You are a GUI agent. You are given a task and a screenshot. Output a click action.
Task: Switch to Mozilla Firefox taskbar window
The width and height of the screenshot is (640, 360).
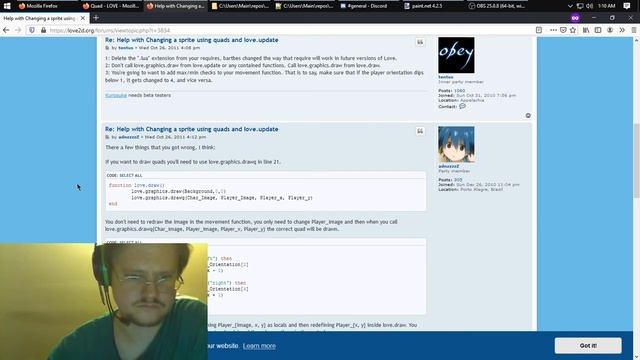click(x=39, y=6)
